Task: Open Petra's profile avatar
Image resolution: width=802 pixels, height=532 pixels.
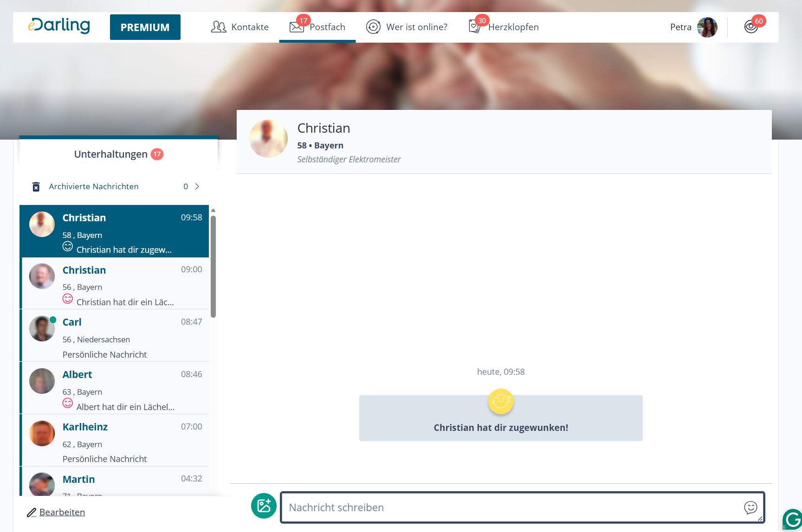Action: [707, 27]
